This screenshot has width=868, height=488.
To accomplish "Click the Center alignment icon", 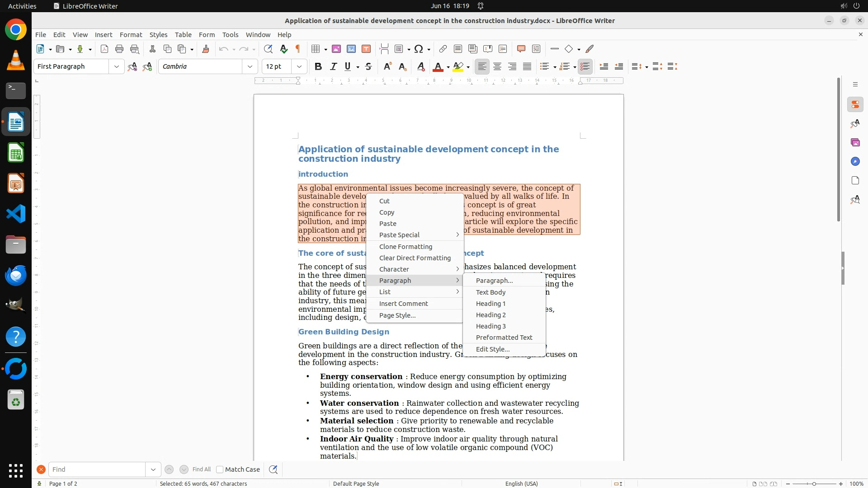I will point(497,67).
